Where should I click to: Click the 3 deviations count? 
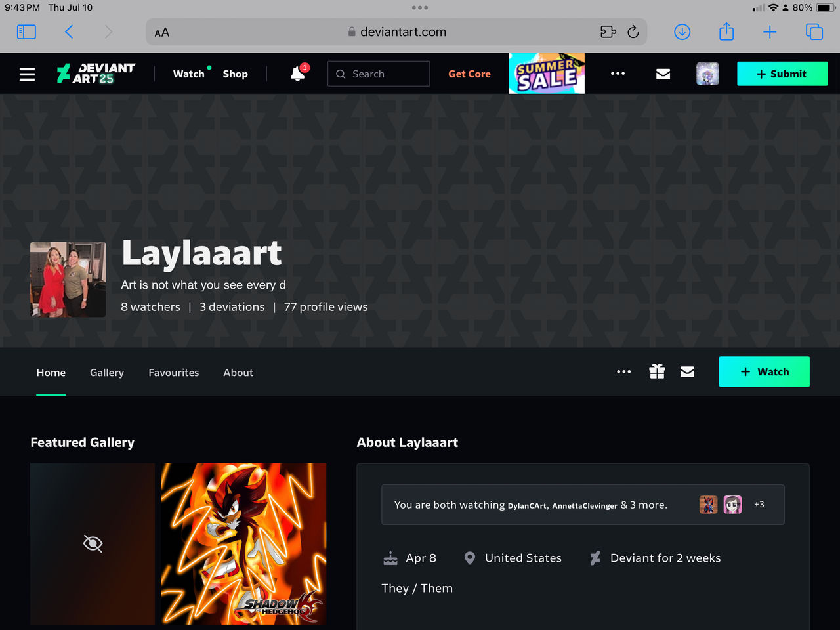(x=232, y=306)
